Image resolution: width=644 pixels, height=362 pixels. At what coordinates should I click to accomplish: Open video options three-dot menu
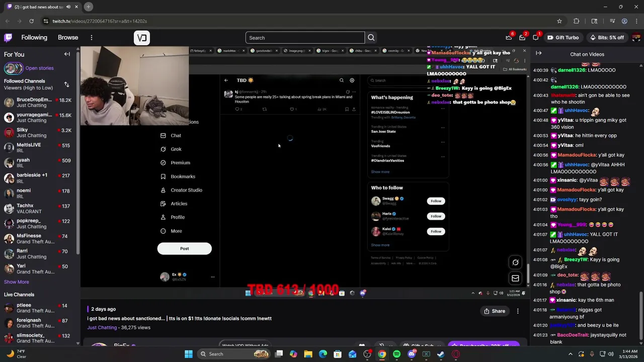click(x=518, y=311)
